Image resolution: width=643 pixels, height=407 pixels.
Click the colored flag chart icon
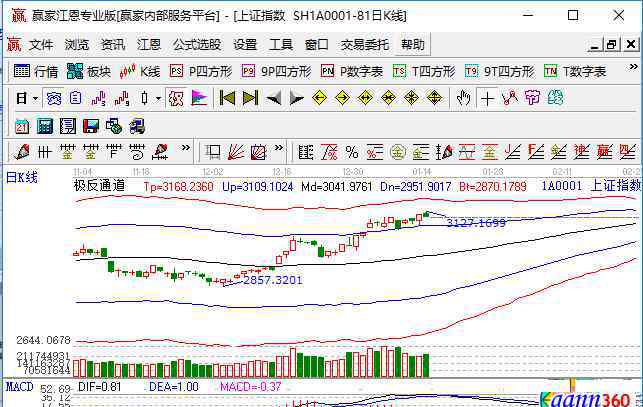click(199, 98)
